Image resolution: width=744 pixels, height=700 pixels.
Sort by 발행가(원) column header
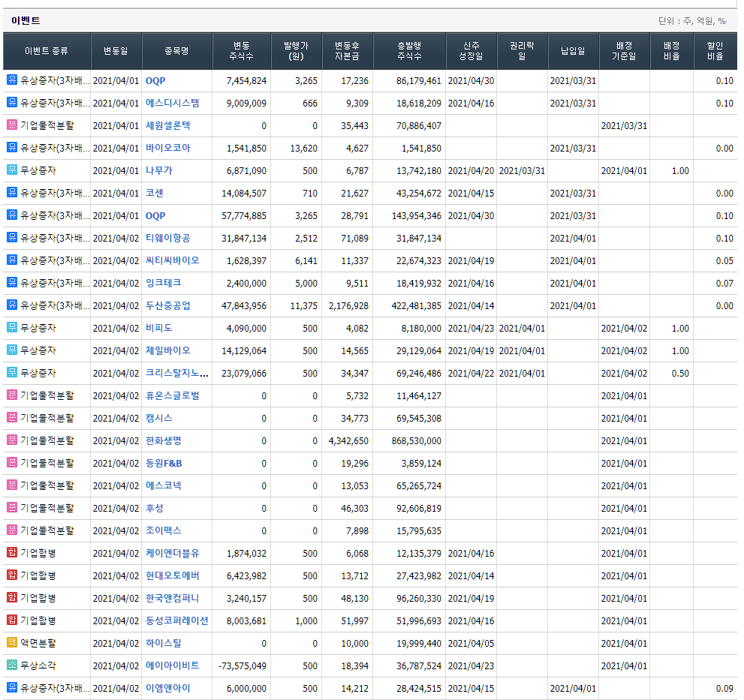(x=296, y=51)
